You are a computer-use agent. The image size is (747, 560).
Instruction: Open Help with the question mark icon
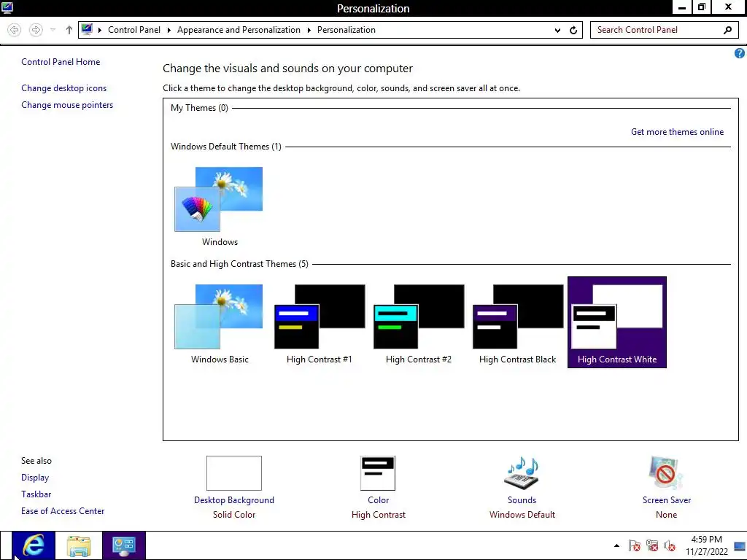740,53
